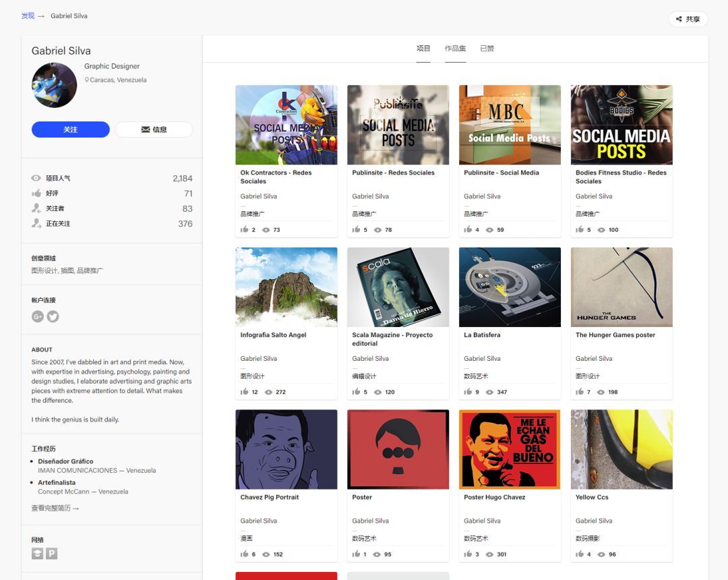Click Gabriel Silva's round profile avatar
The width and height of the screenshot is (728, 580).
pos(54,85)
